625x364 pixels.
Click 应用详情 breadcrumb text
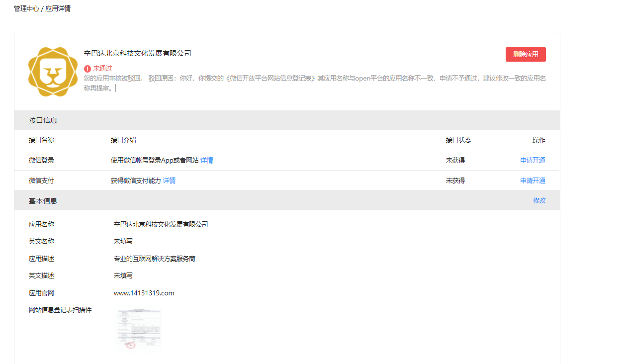click(58, 9)
